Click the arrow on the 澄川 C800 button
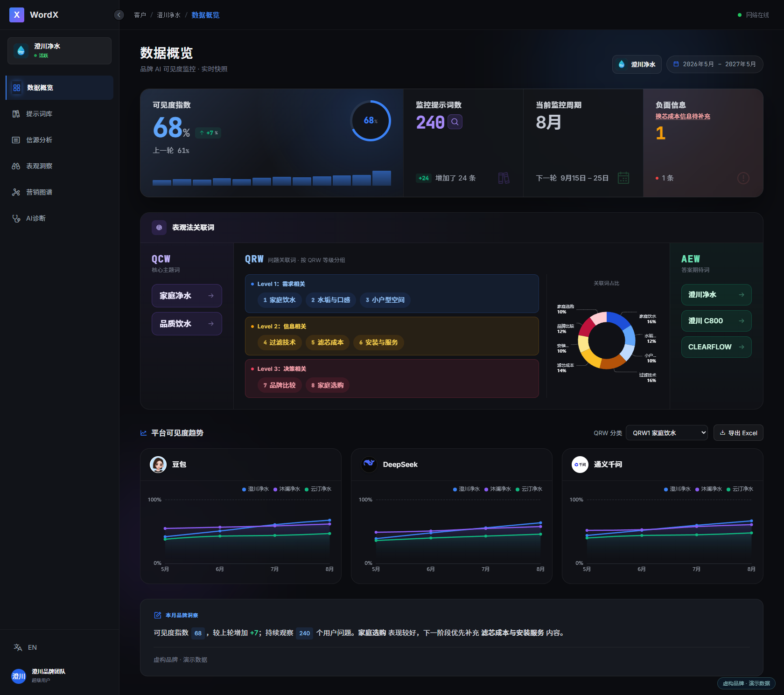Screen dimensions: 784x695 742,321
